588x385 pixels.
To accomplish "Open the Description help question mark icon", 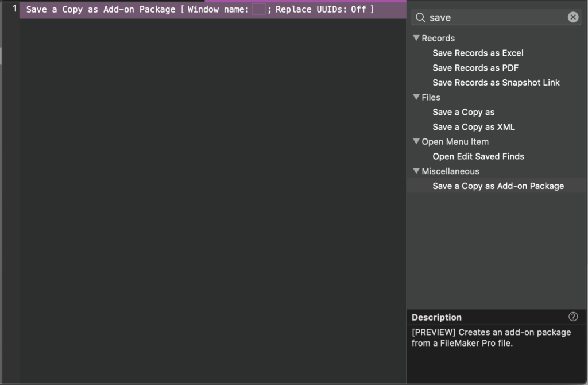I will coord(572,317).
